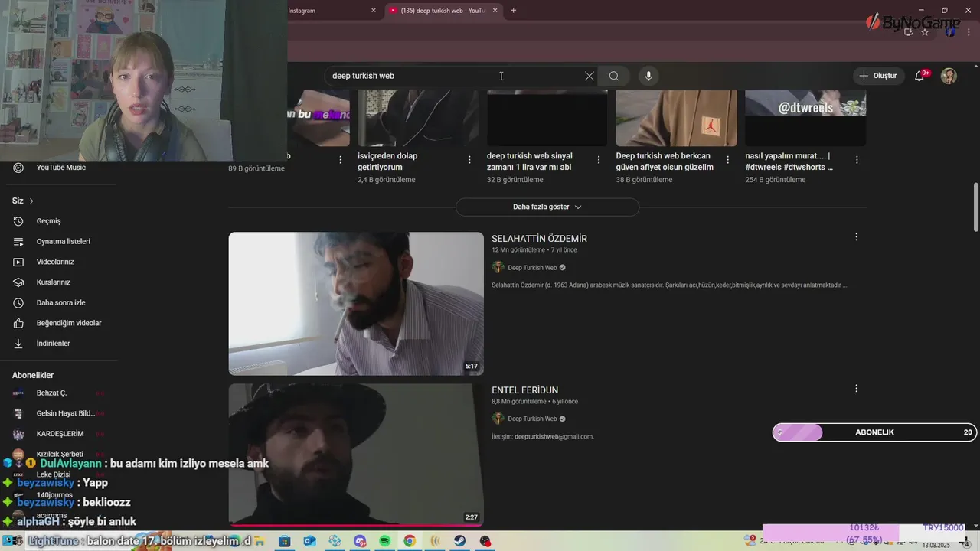Click the SELAHATTİN ÖZDEMİR video thumbnail
The height and width of the screenshot is (551, 980).
356,304
